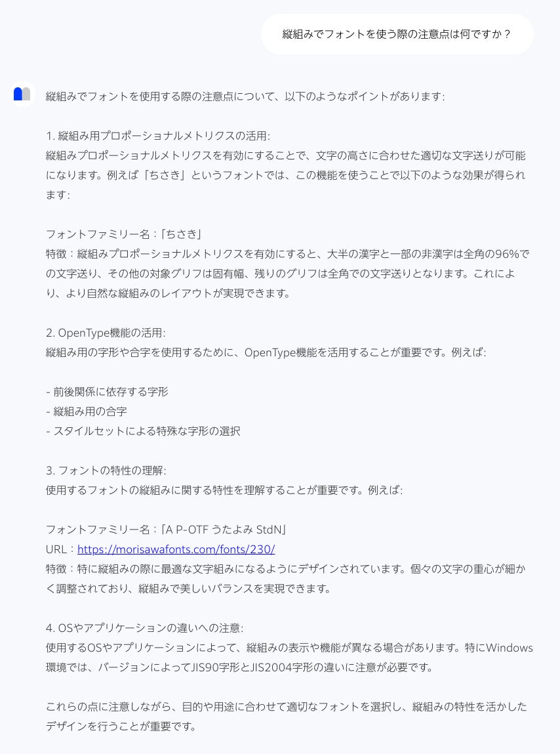Click intro sentence ending ポイントがあります
Image resolution: width=560 pixels, height=754 pixels.
pos(245,96)
